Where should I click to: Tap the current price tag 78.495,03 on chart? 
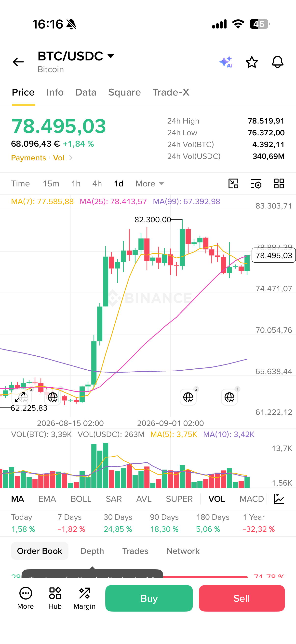273,255
